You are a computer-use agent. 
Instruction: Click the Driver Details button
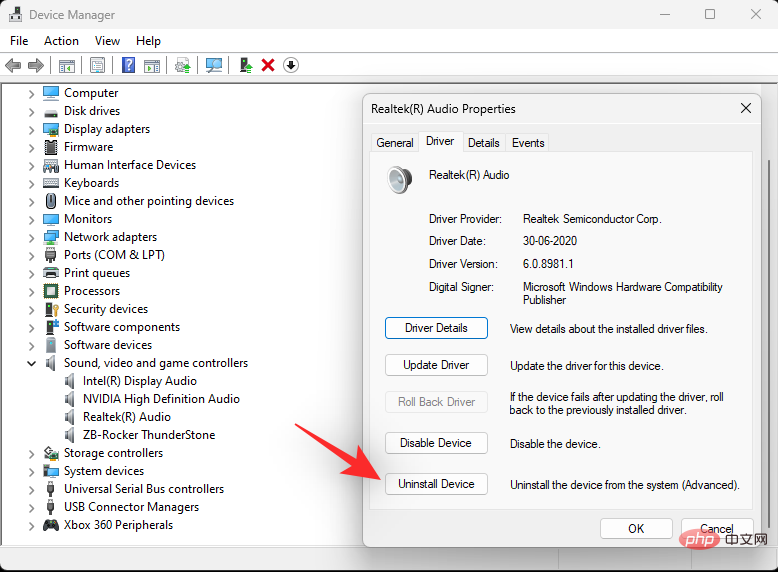tap(436, 328)
